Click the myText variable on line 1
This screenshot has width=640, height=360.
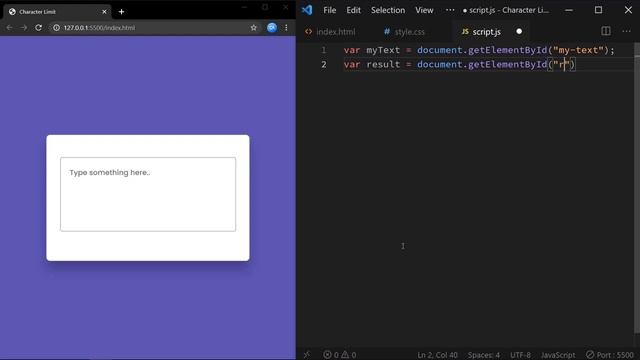[x=383, y=50]
